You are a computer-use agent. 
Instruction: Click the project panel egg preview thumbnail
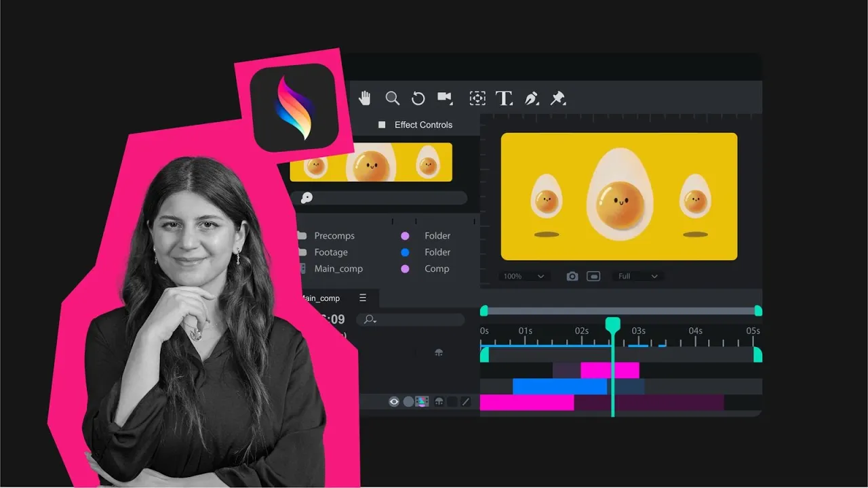point(371,163)
